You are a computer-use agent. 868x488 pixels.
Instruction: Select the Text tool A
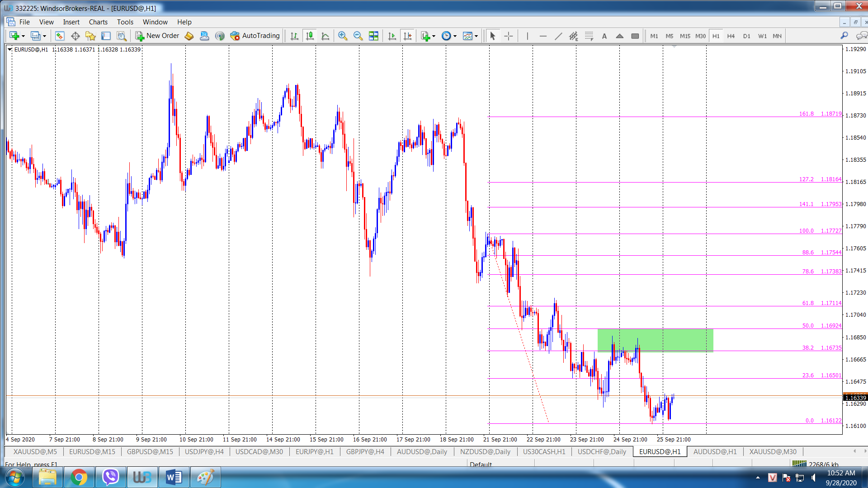pyautogui.click(x=604, y=36)
